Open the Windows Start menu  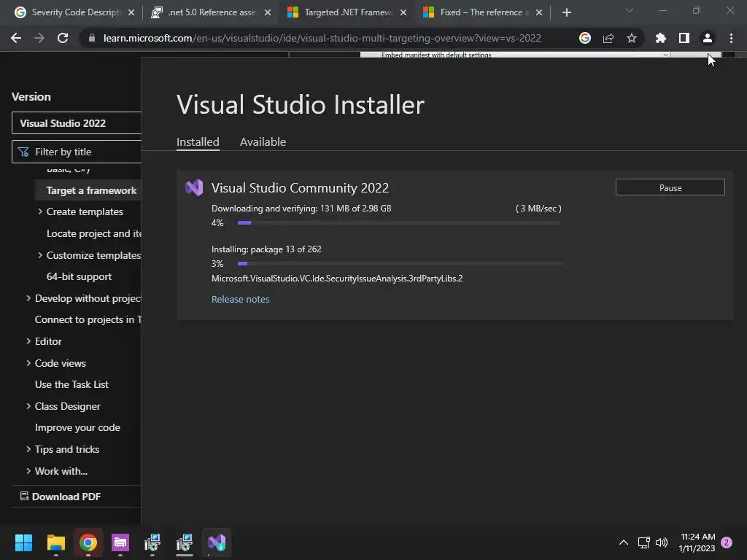tap(23, 542)
